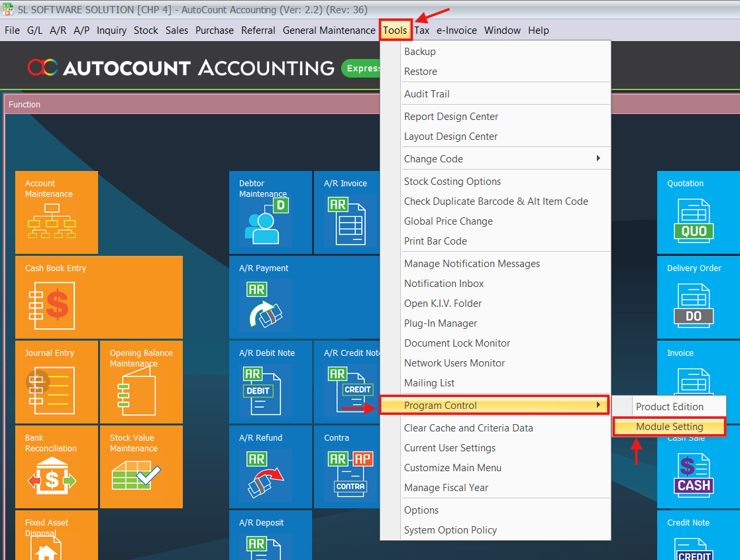This screenshot has width=740, height=560.
Task: Select Module Setting from the submenu
Action: pos(668,426)
